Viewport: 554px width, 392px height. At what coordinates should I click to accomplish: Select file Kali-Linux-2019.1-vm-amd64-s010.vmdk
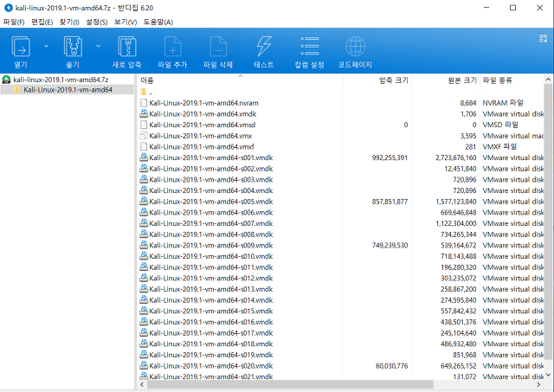pos(211,256)
